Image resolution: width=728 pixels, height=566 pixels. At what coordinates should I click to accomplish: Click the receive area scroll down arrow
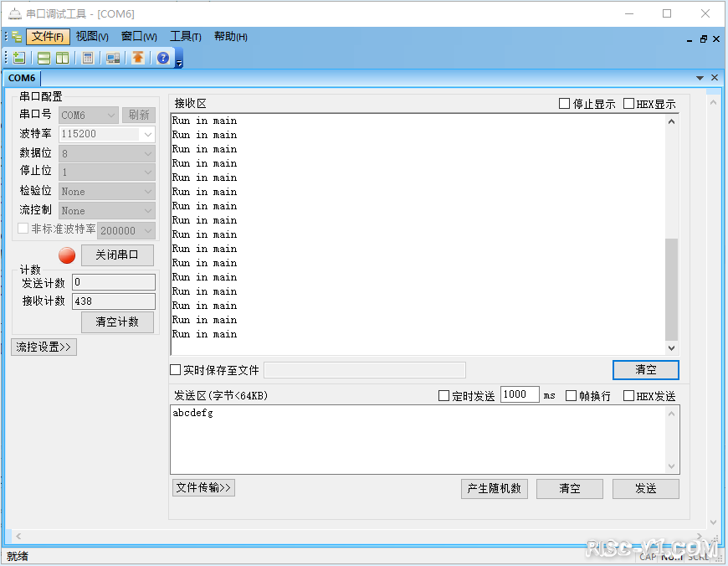click(x=671, y=347)
